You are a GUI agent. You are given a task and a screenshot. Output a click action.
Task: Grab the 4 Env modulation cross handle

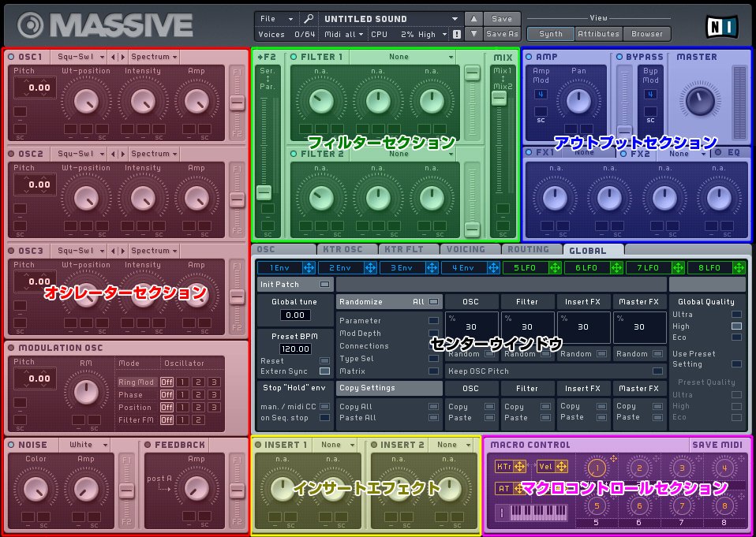pyautogui.click(x=493, y=268)
